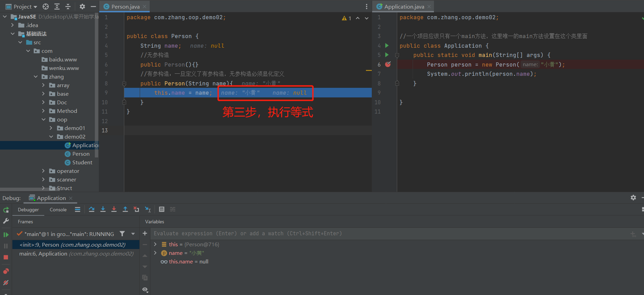
Task: Expand the array package
Action: coord(43,85)
